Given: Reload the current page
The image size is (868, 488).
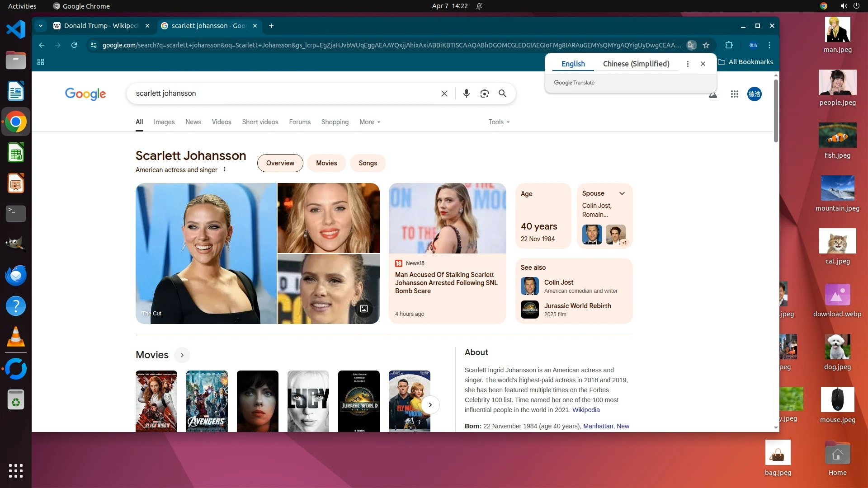Looking at the screenshot, I should 74,45.
